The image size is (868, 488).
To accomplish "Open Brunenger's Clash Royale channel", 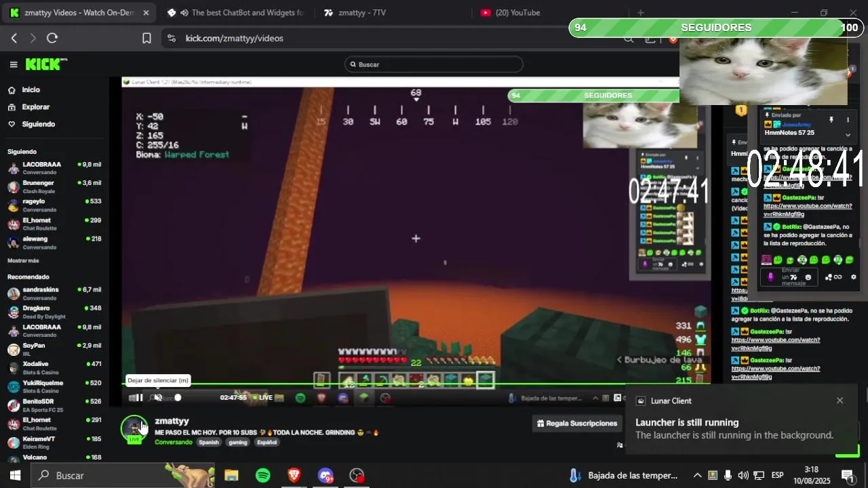I will 54,186.
